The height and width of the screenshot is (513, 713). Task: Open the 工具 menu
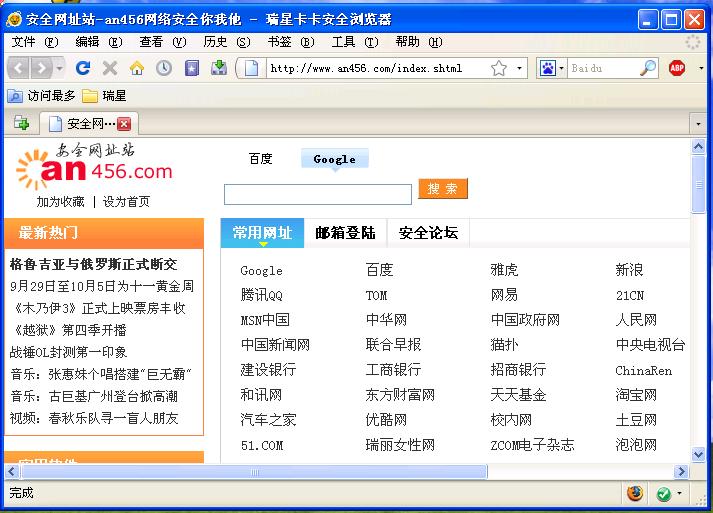tap(355, 42)
